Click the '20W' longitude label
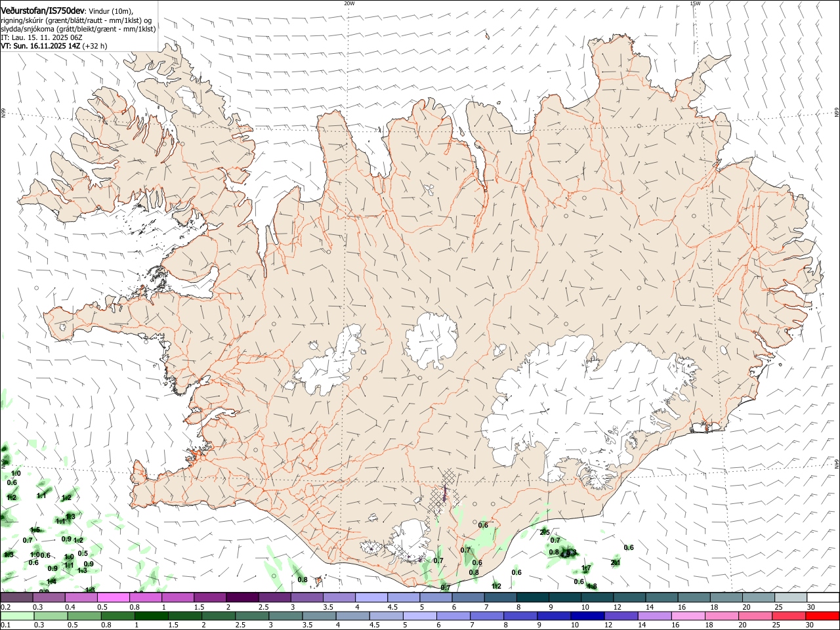Viewport: 840px width, 630px height. point(349,3)
